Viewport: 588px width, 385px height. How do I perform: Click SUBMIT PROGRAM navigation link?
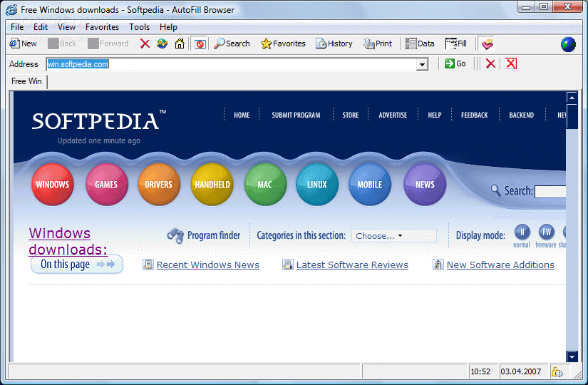(296, 115)
